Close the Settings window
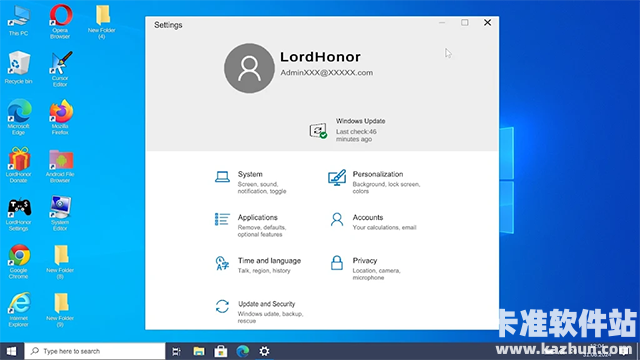The image size is (640, 360). [487, 22]
